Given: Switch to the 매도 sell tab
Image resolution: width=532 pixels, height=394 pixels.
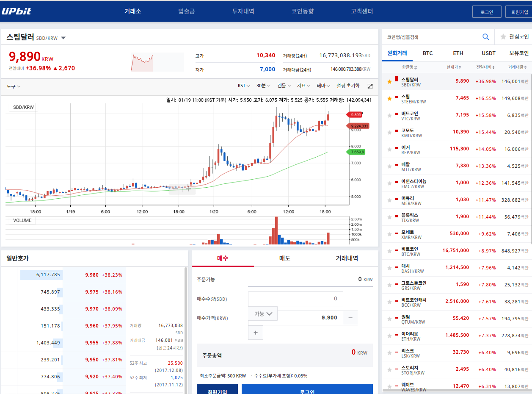Looking at the screenshot, I should click(285, 258).
